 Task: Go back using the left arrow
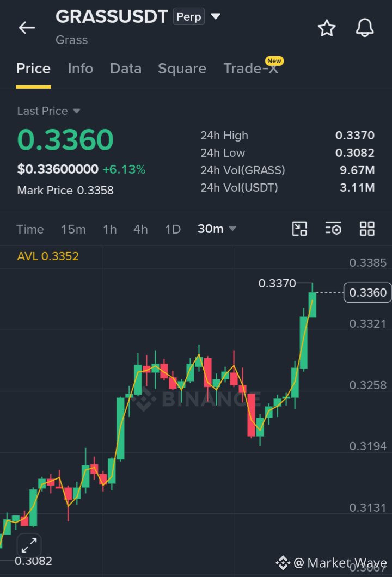(x=27, y=28)
